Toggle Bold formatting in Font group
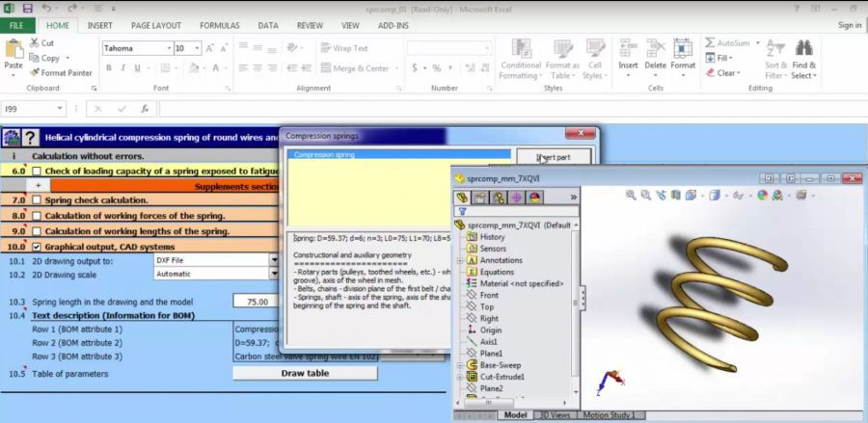 pyautogui.click(x=109, y=68)
